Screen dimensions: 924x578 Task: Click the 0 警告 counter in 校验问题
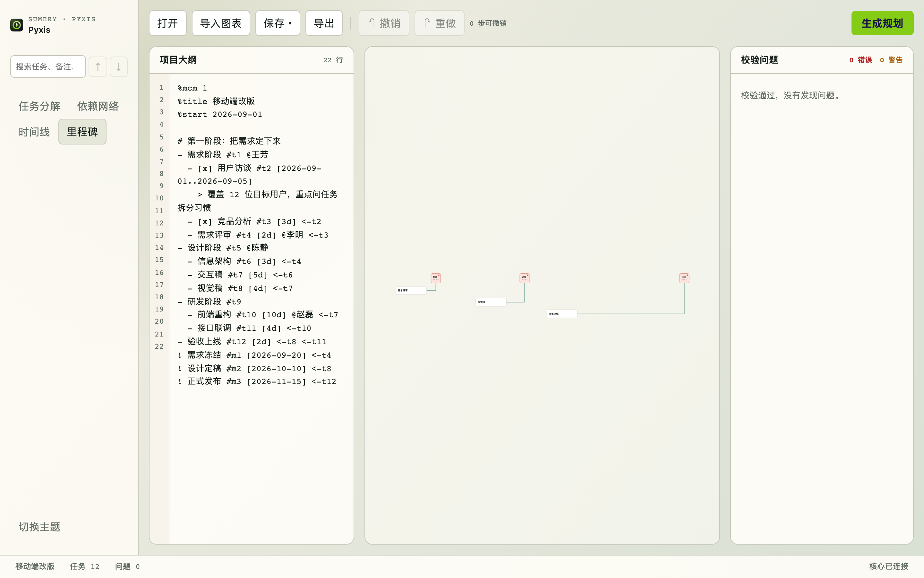[x=891, y=60]
